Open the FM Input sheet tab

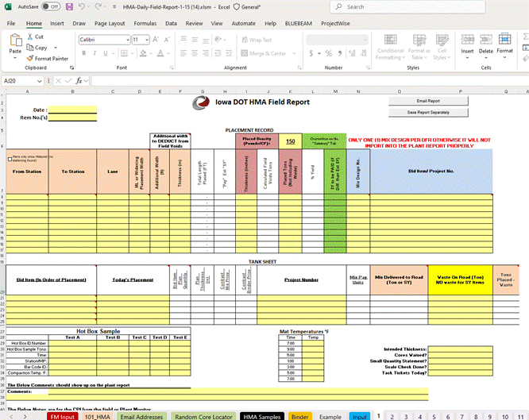pyautogui.click(x=63, y=417)
